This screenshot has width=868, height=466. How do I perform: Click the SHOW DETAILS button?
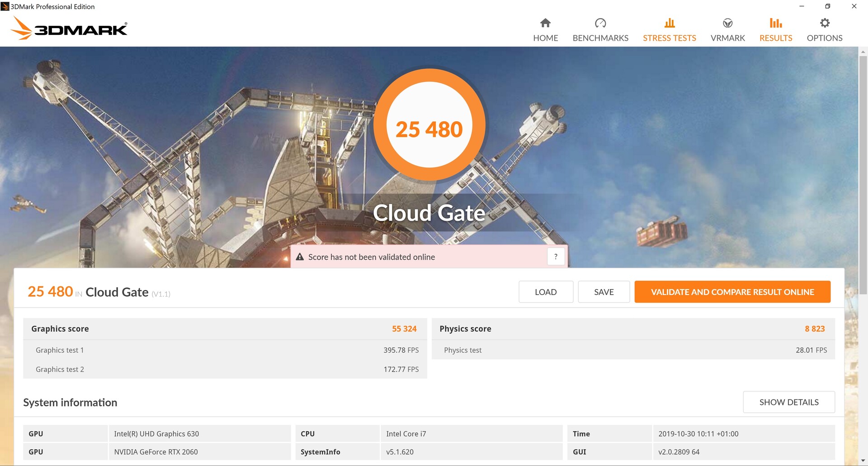tap(789, 402)
